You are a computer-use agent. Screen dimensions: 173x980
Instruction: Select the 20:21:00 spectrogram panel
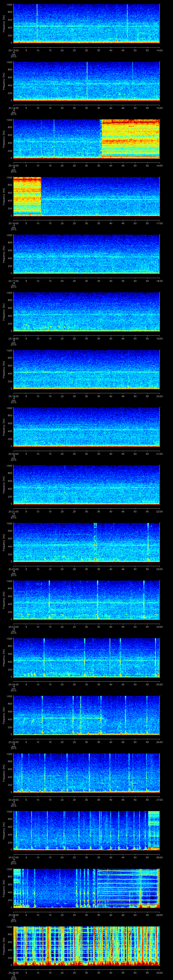pyautogui.click(x=86, y=484)
